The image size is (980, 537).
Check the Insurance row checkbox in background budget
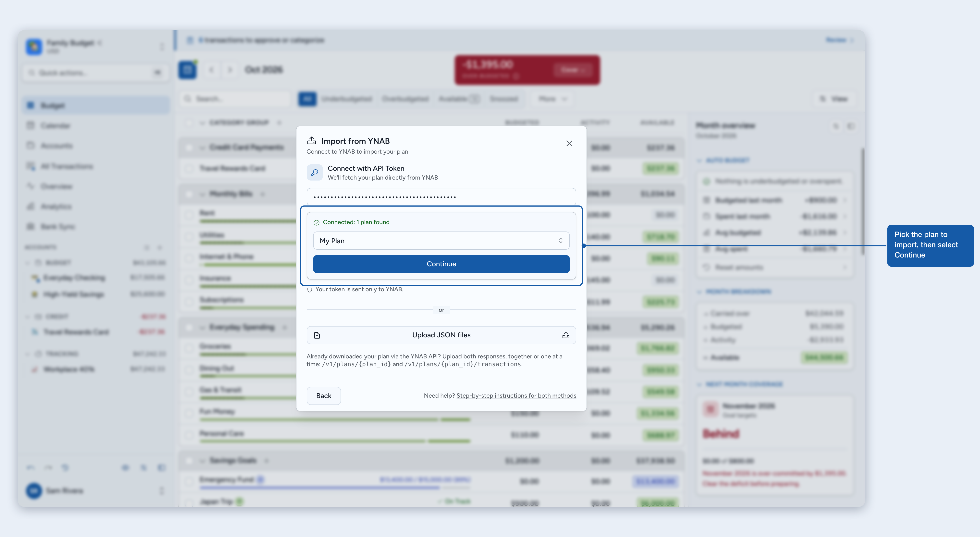pyautogui.click(x=189, y=280)
